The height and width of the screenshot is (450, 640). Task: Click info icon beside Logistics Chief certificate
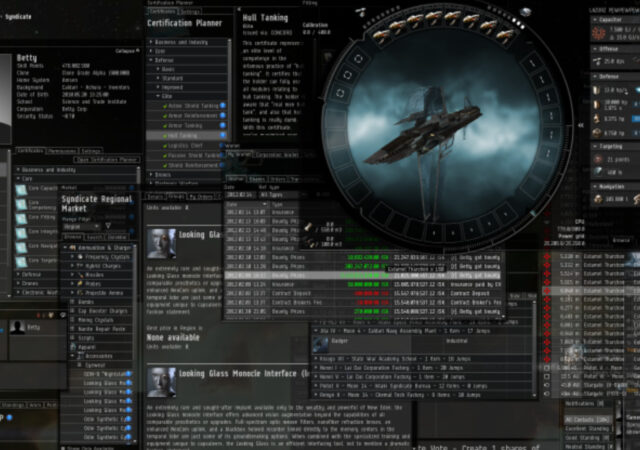click(x=223, y=144)
